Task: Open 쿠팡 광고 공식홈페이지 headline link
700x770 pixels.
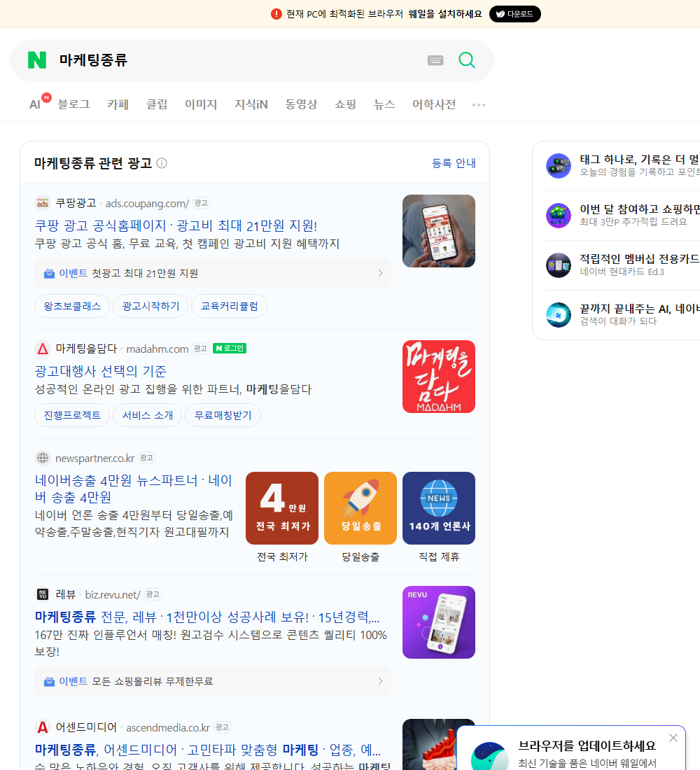Action: 176,225
